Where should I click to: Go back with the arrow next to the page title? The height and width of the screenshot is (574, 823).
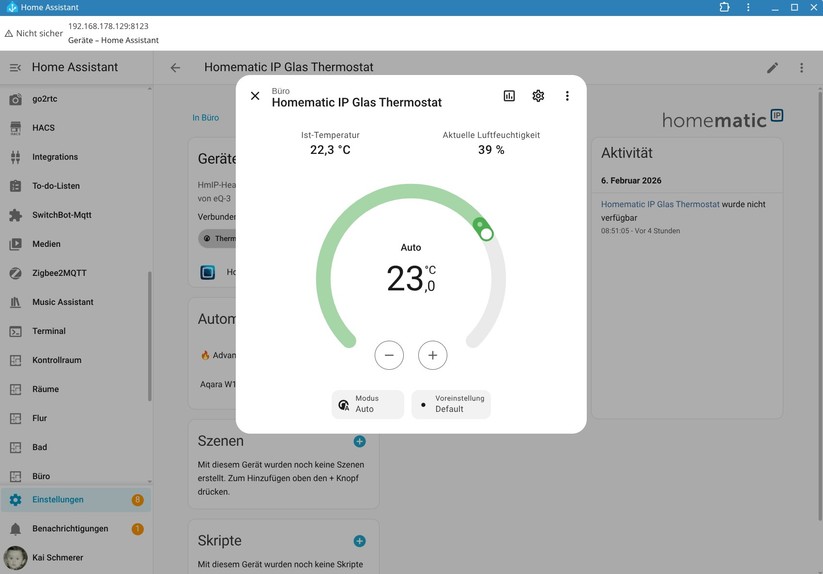click(x=175, y=67)
